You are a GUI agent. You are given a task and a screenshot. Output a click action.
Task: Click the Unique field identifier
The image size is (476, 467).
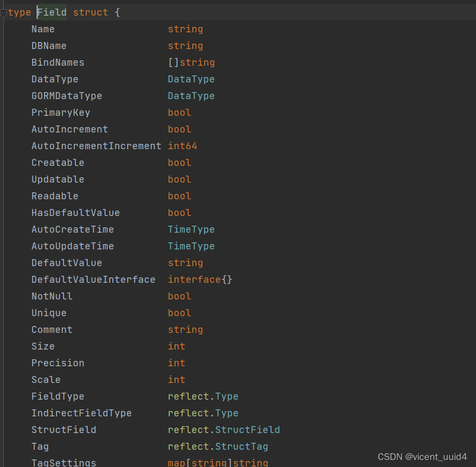coord(49,312)
